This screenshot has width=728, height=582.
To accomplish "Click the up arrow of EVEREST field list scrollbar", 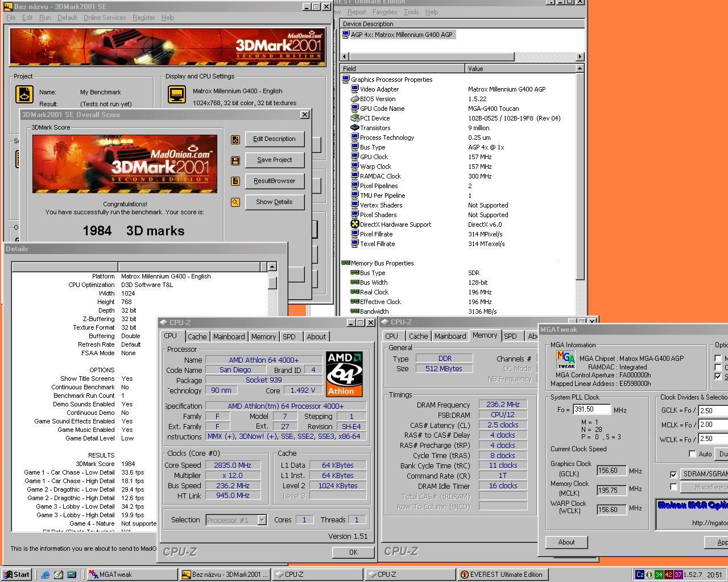I will [x=580, y=68].
